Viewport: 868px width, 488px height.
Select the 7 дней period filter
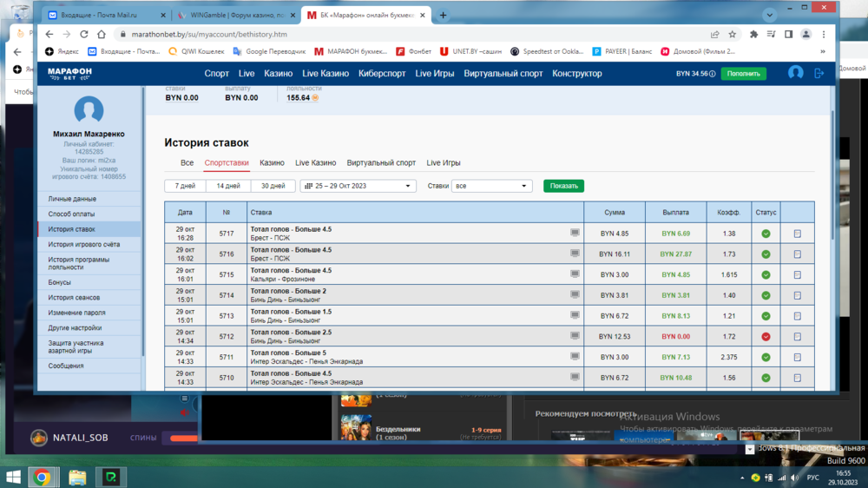click(x=185, y=186)
